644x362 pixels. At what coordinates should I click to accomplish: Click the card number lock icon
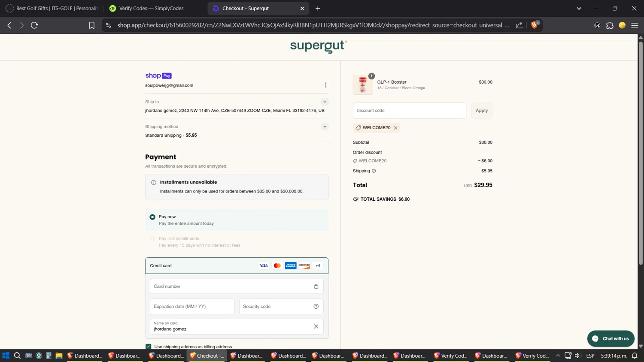click(x=316, y=286)
